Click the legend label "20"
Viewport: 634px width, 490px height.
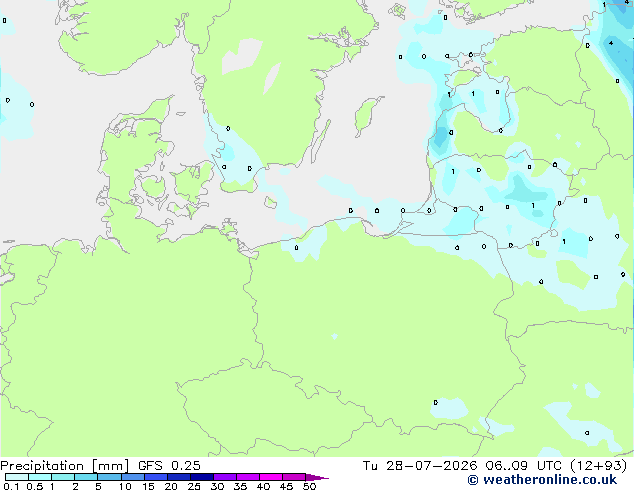point(171,486)
